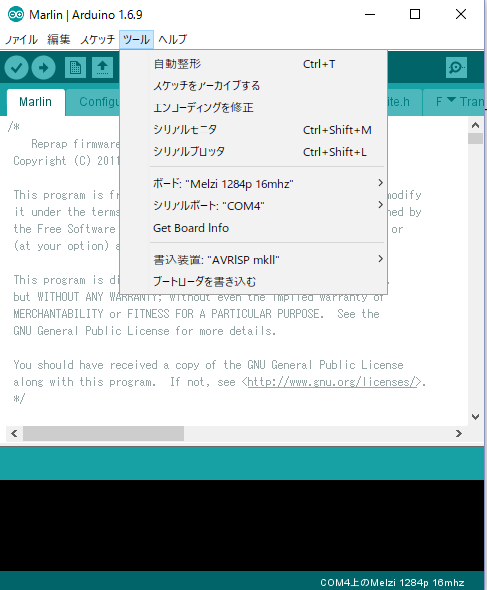Viewport: 487px width, 590px height.
Task: Open the ファイル menu
Action: 21,40
